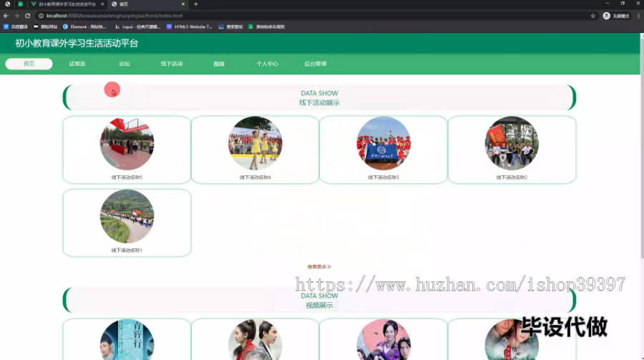Open the 试卷表 navigation item
The height and width of the screenshot is (360, 644).
pos(77,64)
